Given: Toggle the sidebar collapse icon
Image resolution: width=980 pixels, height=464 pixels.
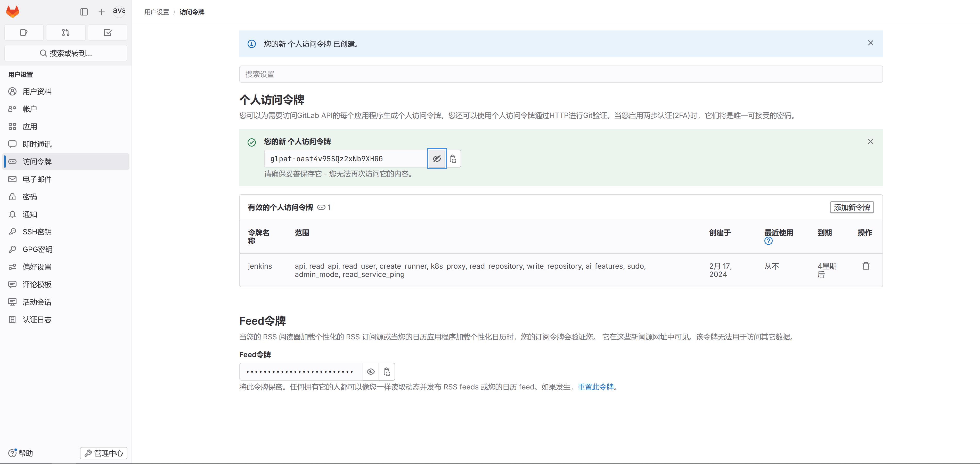Looking at the screenshot, I should tap(84, 12).
